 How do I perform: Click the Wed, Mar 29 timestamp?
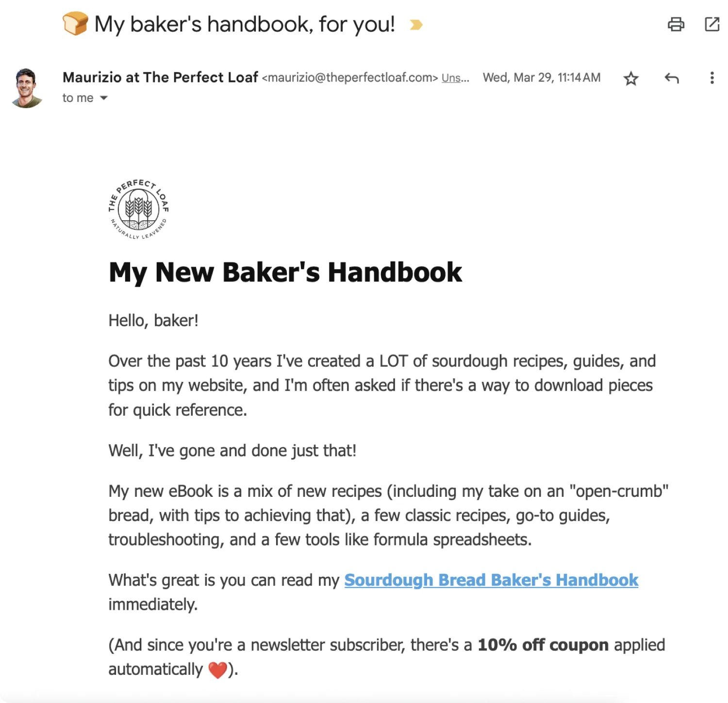(x=541, y=78)
